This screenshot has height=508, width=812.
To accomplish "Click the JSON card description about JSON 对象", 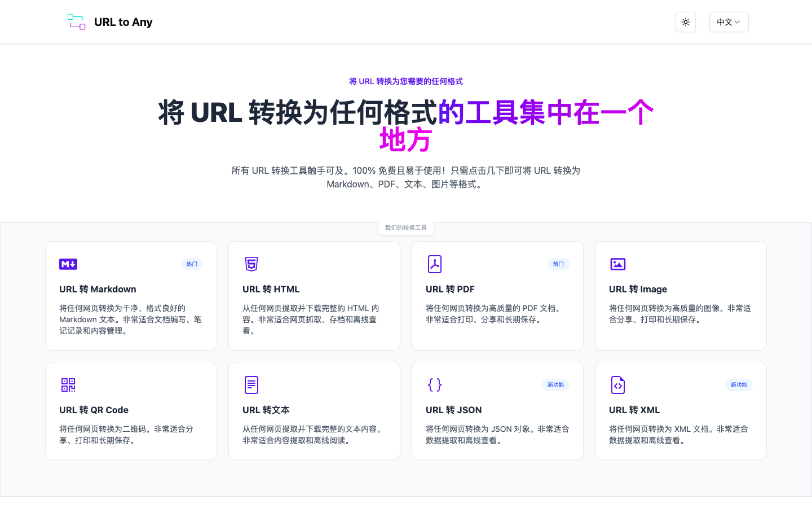I will 497,435.
